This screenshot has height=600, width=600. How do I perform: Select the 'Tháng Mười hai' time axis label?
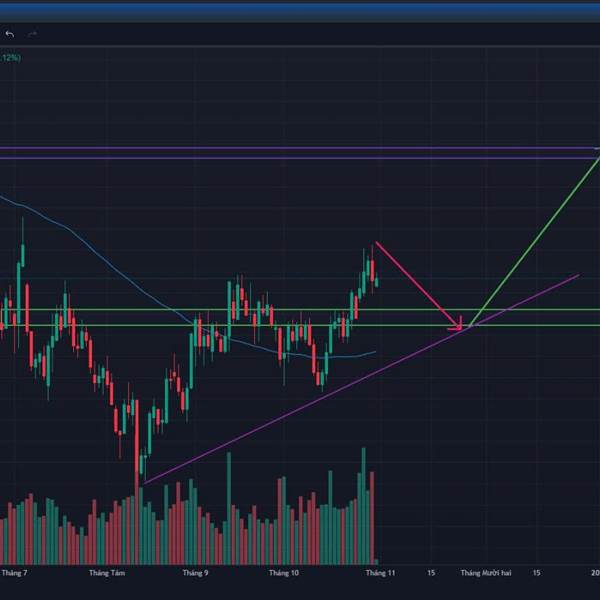486,573
